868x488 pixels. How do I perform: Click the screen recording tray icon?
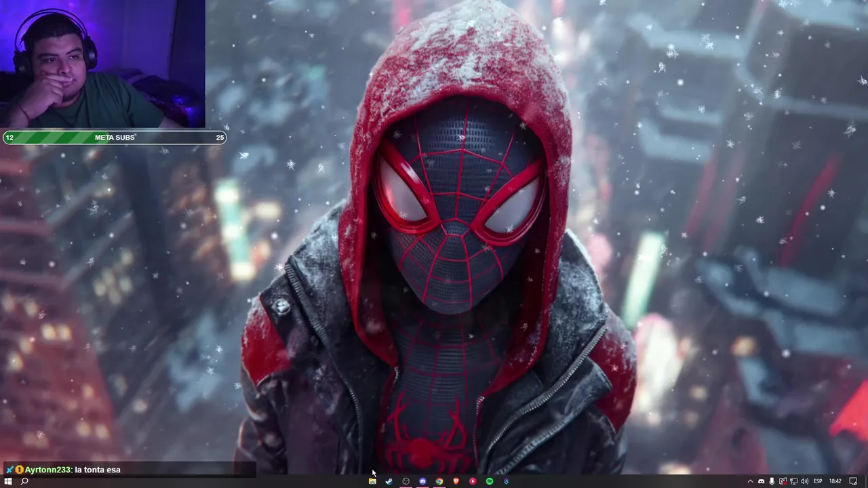783,481
